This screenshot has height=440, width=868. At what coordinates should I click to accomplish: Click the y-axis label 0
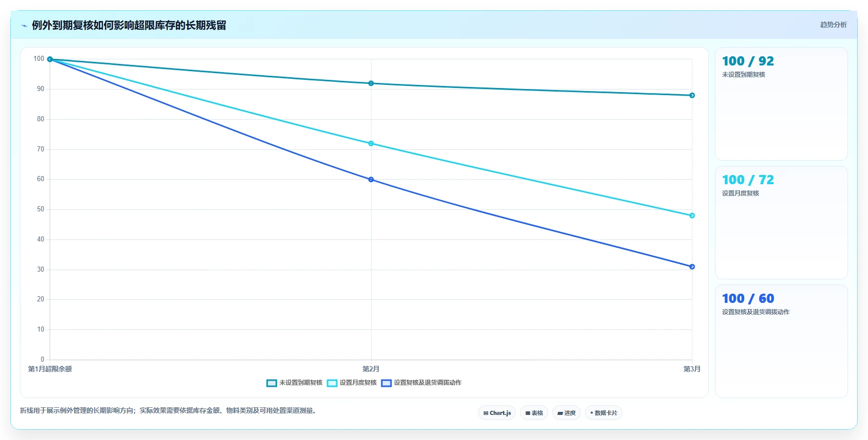tap(42, 359)
